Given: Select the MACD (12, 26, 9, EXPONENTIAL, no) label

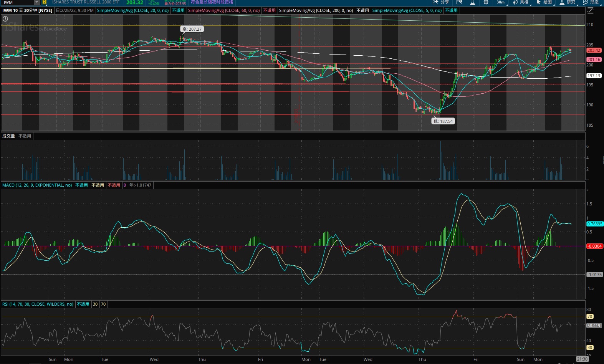Looking at the screenshot, I should 37,185.
